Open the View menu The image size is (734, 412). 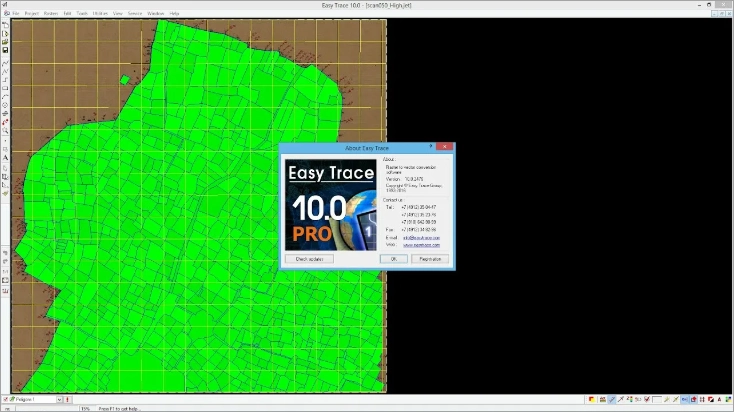pos(117,14)
